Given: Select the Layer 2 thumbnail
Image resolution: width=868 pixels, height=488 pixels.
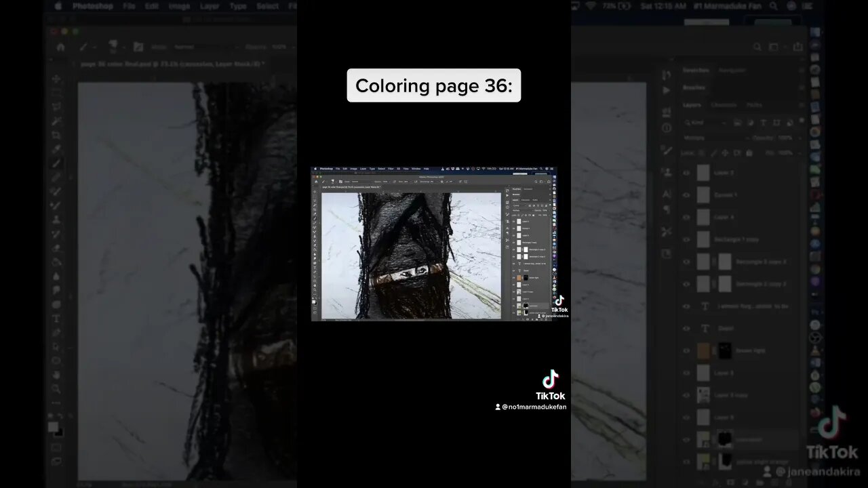Looking at the screenshot, I should click(x=703, y=173).
